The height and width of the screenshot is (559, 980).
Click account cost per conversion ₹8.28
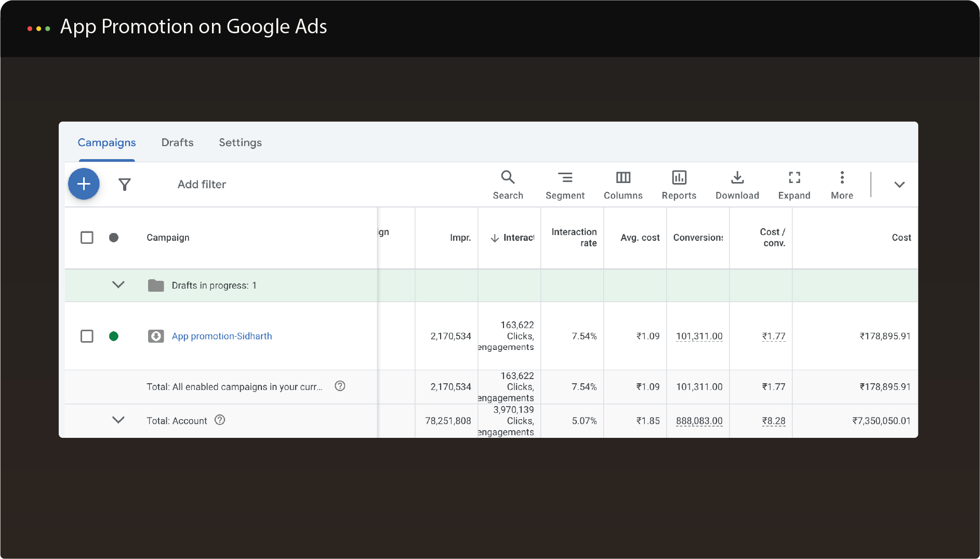tap(773, 421)
